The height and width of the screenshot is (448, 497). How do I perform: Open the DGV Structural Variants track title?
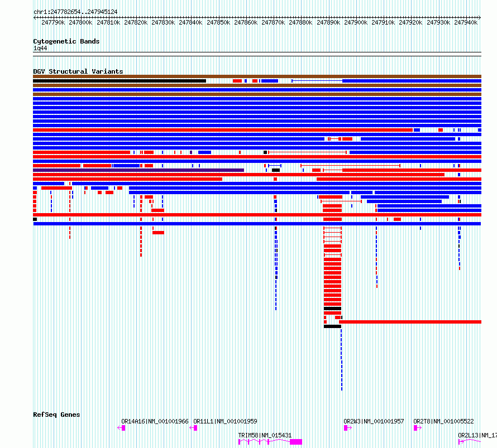tap(78, 71)
